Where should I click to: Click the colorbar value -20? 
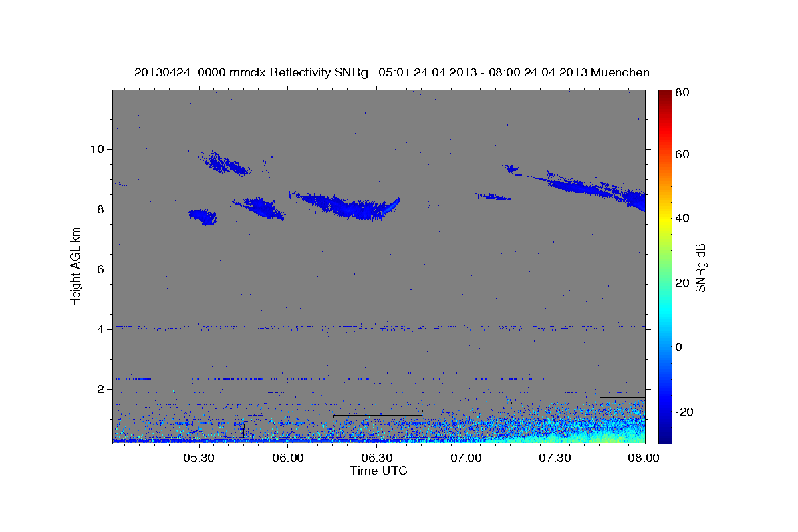686,412
